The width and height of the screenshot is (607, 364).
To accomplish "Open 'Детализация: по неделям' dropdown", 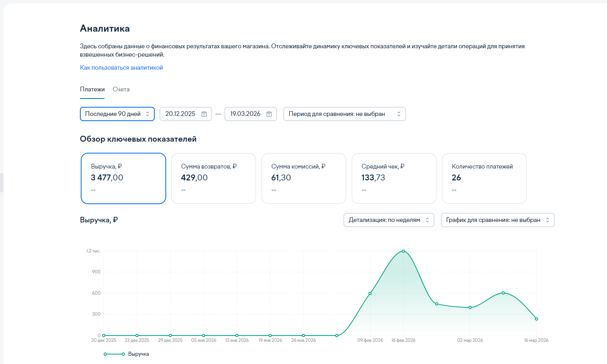I will (389, 220).
